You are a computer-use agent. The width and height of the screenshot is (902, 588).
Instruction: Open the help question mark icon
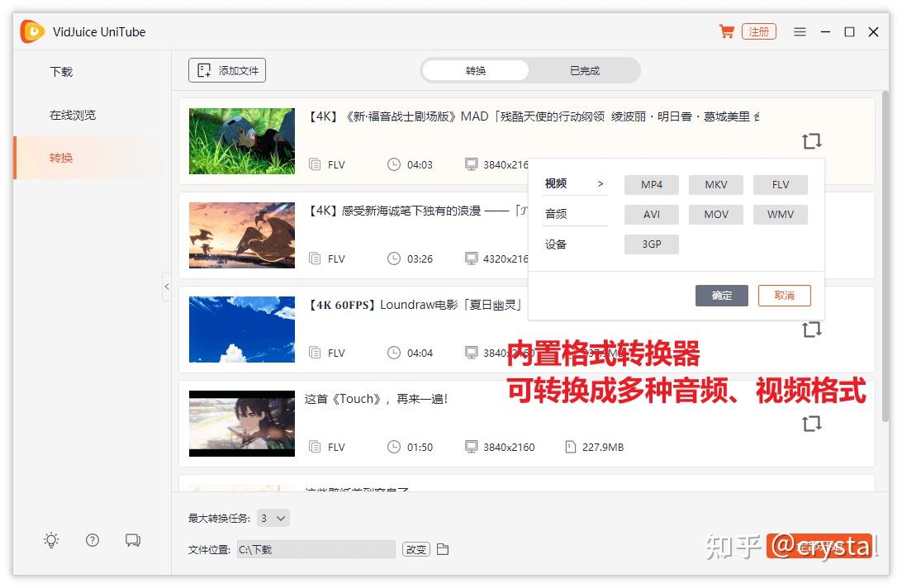click(x=92, y=540)
